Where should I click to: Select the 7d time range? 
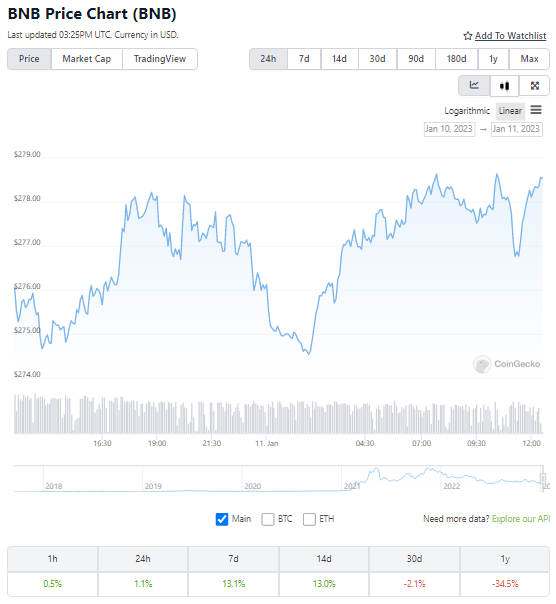(x=304, y=59)
